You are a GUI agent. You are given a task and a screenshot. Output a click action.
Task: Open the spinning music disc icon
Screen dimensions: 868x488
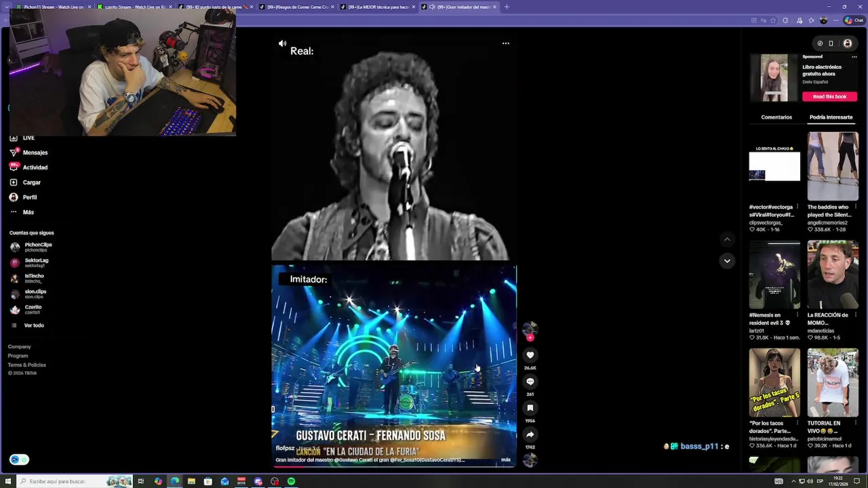pos(530,460)
